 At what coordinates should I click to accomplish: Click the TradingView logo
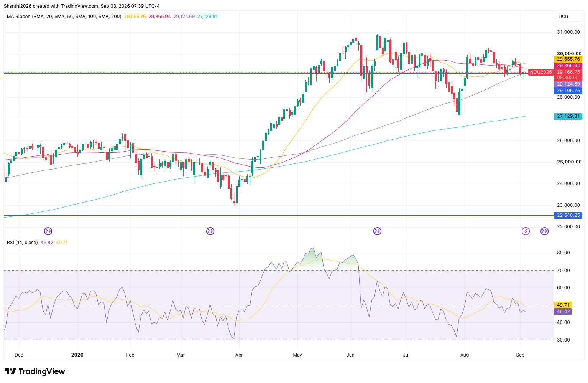click(x=35, y=371)
